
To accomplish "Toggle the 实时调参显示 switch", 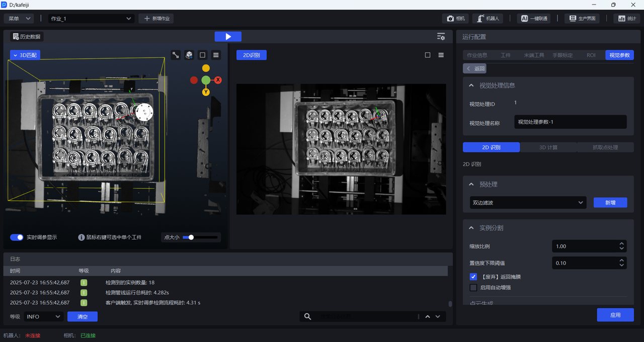I will point(17,237).
